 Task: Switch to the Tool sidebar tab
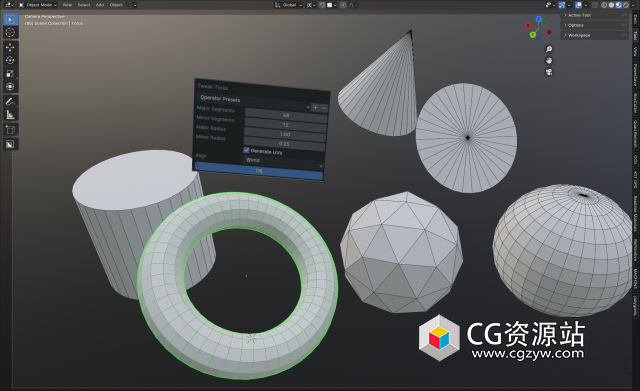pyautogui.click(x=636, y=36)
